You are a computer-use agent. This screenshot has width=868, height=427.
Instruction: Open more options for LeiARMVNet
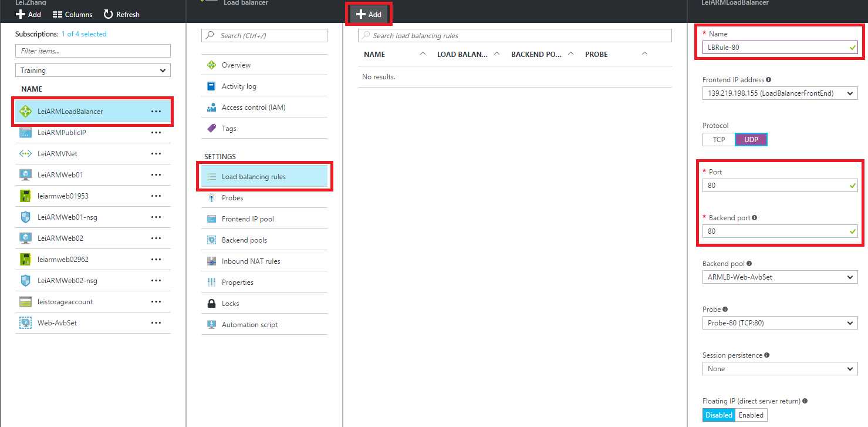tap(156, 154)
